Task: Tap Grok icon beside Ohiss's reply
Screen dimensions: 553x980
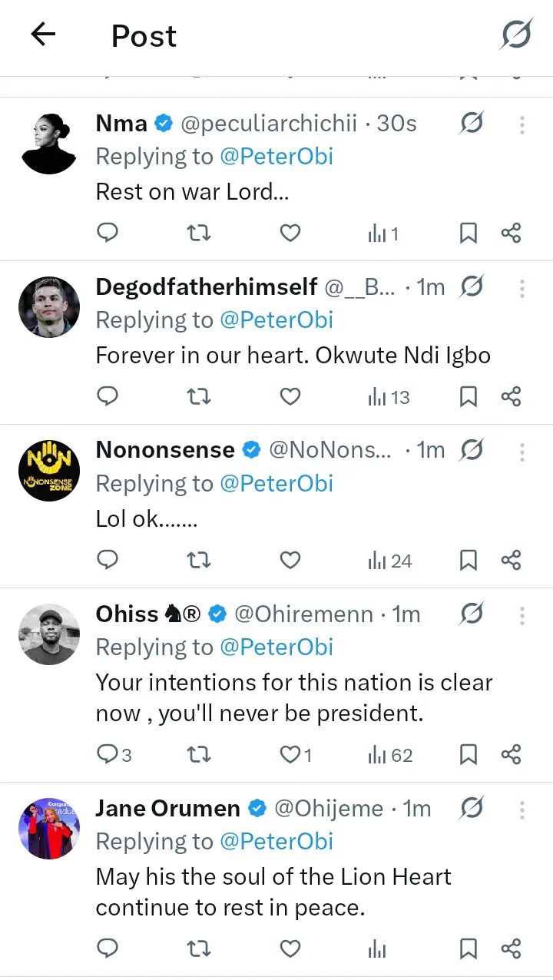Action: tap(472, 614)
